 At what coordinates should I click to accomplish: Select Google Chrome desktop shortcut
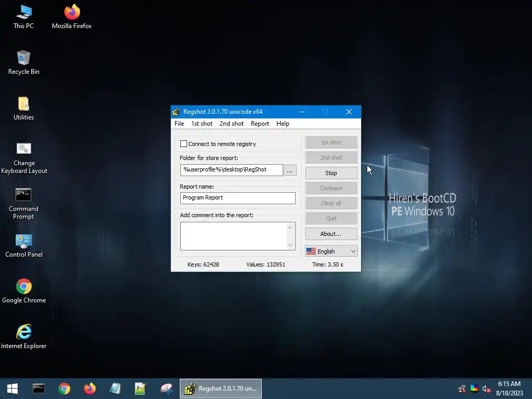click(24, 291)
